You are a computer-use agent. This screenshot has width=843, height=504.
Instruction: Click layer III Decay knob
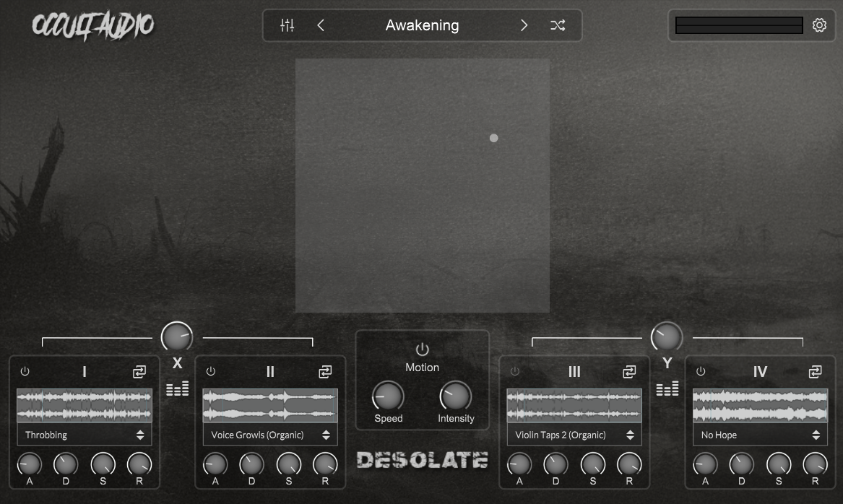click(556, 464)
